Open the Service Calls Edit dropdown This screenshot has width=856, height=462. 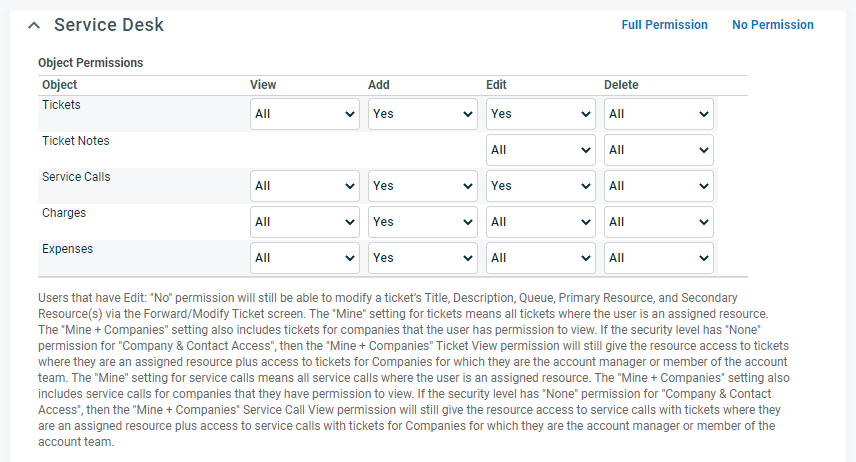point(540,186)
